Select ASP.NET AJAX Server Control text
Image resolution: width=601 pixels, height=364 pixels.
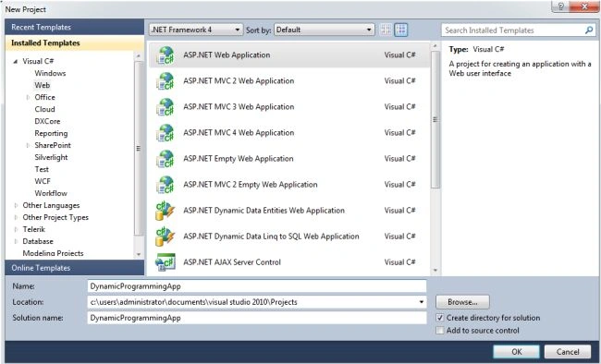coord(232,262)
